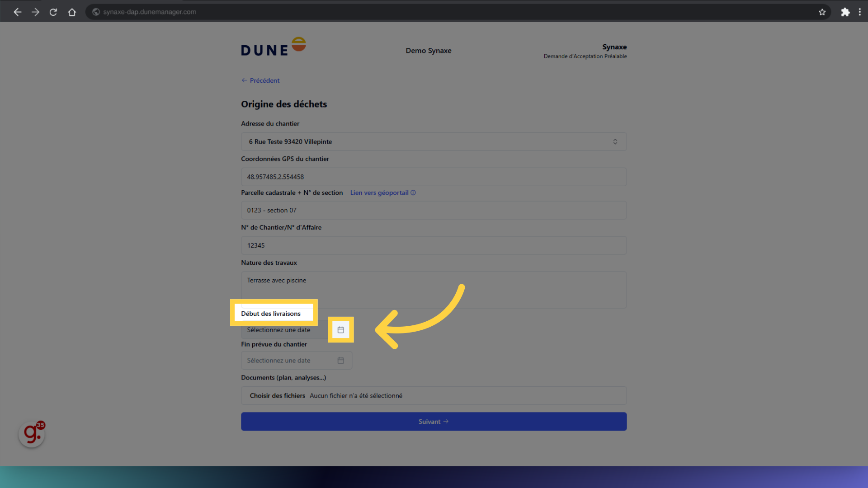
Task: Click the g35 badge in bottom corner
Action: pyautogui.click(x=31, y=434)
